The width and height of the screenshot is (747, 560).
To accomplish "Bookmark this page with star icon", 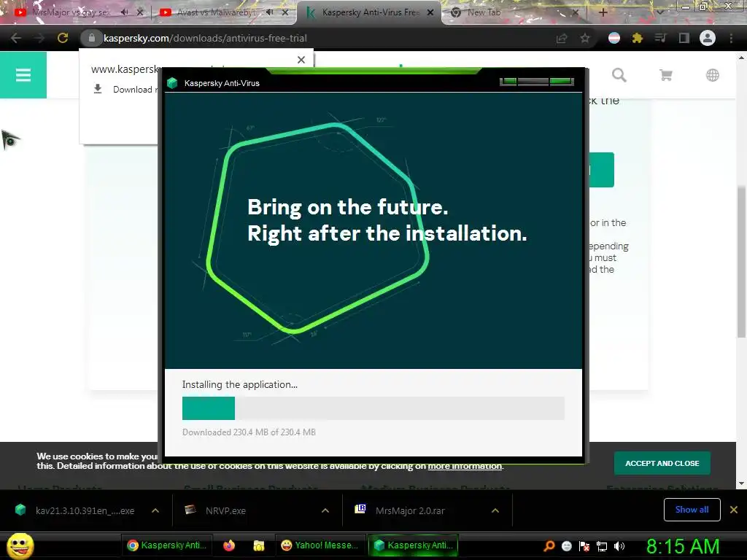I will pos(585,38).
